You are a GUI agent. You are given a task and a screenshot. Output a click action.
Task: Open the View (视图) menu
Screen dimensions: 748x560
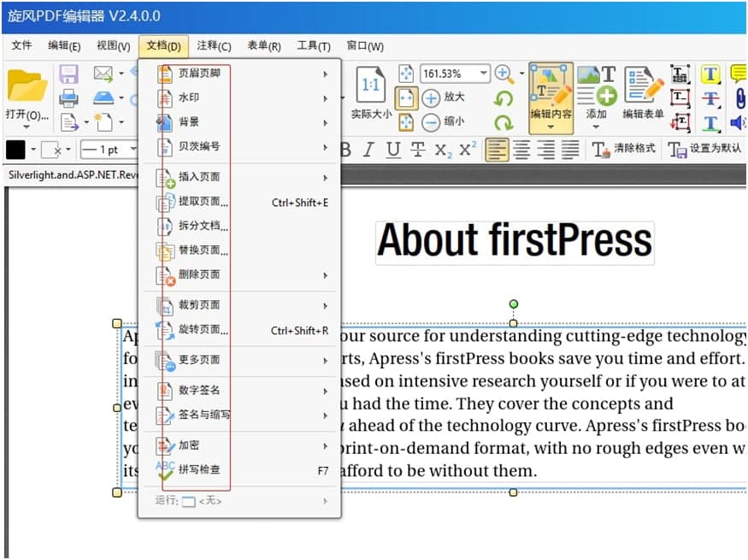pyautogui.click(x=113, y=46)
